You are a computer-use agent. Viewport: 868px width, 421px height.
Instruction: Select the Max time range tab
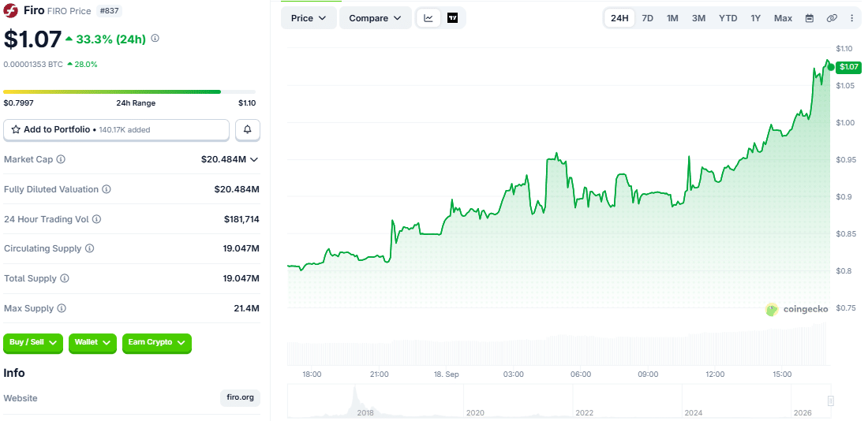pyautogui.click(x=783, y=18)
